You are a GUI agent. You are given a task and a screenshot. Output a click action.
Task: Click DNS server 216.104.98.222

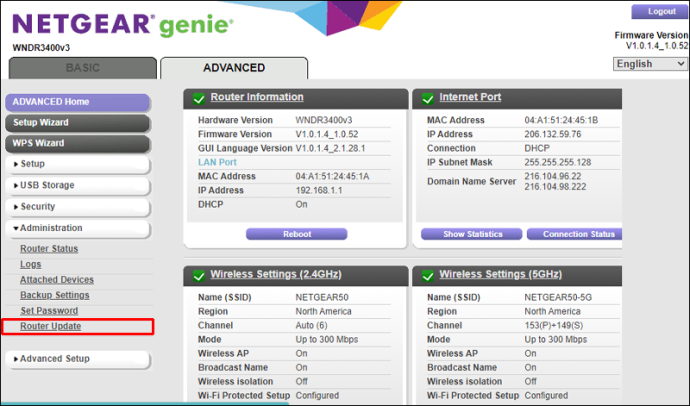555,187
